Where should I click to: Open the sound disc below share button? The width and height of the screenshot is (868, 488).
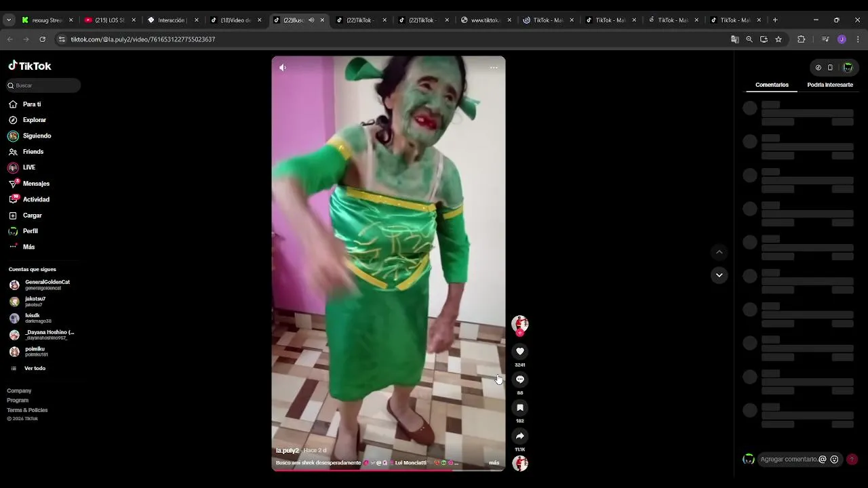520,464
